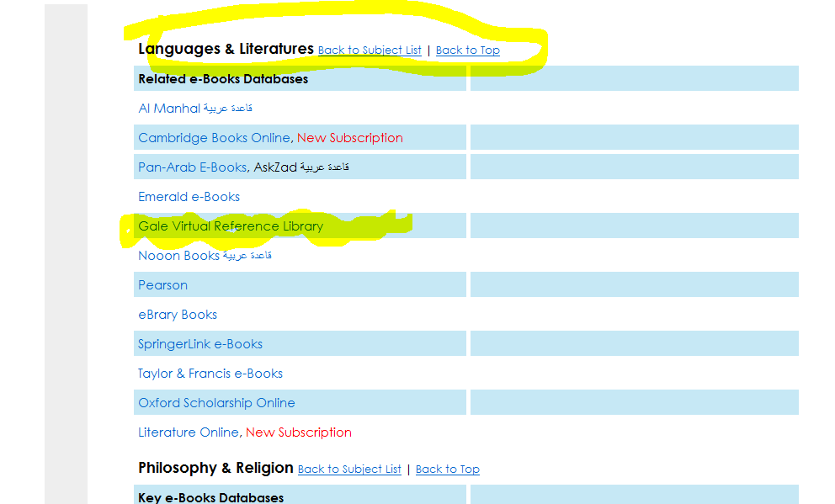
Task: Select the Languages & Literatures heading text
Action: click(x=226, y=49)
